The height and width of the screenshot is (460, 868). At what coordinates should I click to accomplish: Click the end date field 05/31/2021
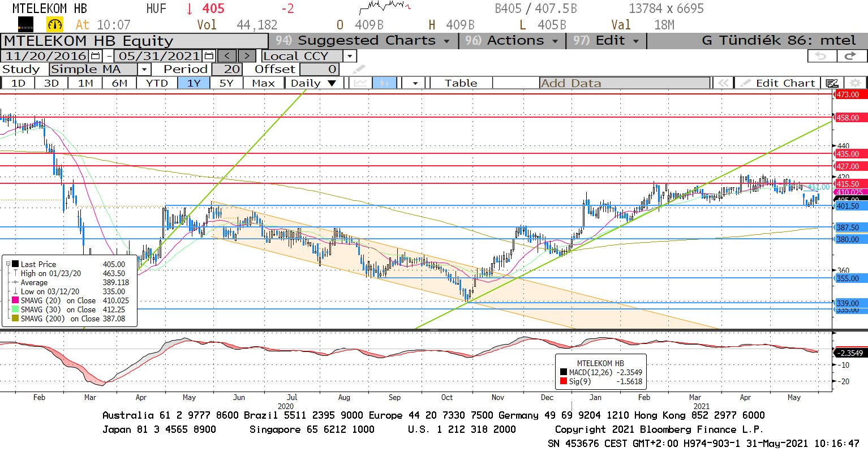pos(159,56)
